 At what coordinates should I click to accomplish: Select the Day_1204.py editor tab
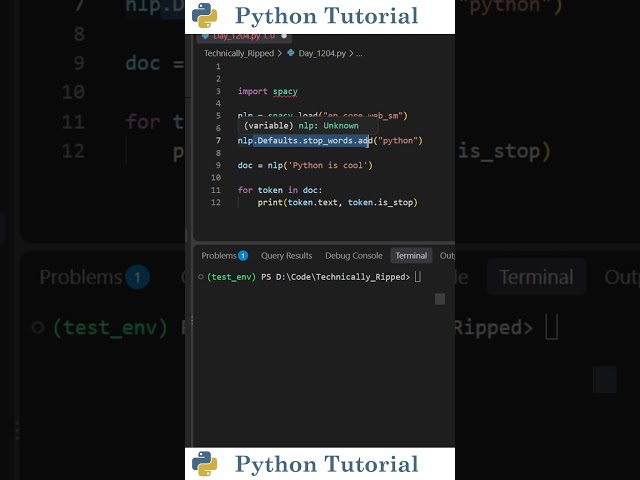(244, 36)
